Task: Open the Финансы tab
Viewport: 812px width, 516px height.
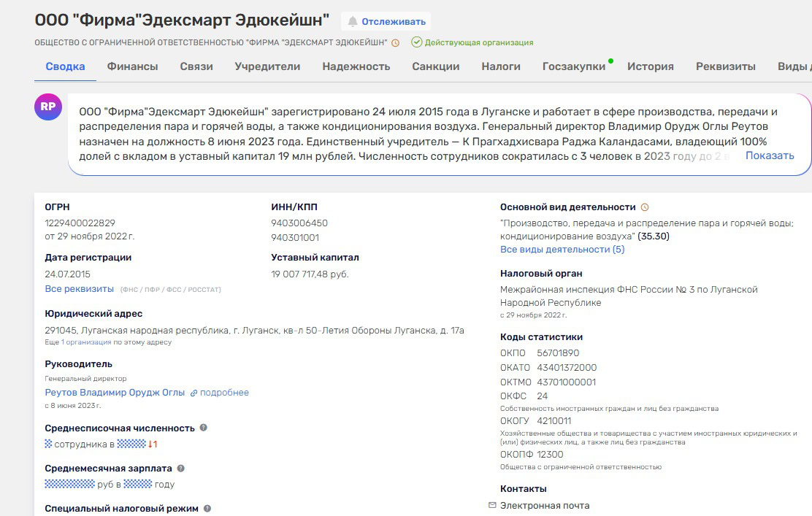Action: point(132,66)
